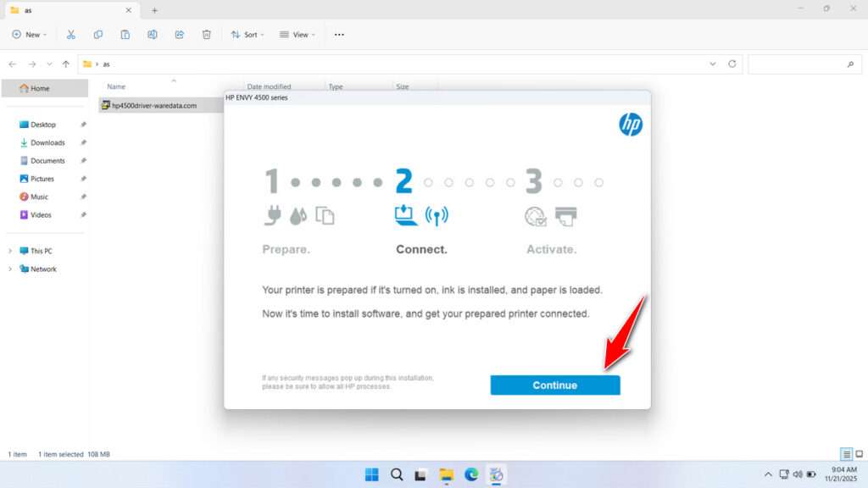Select the Cut icon in Explorer toolbar
868x488 pixels.
71,34
